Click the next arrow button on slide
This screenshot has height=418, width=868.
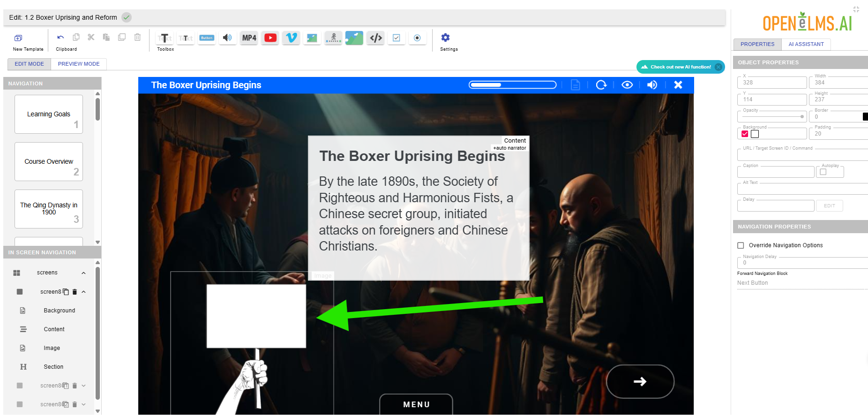coord(640,381)
